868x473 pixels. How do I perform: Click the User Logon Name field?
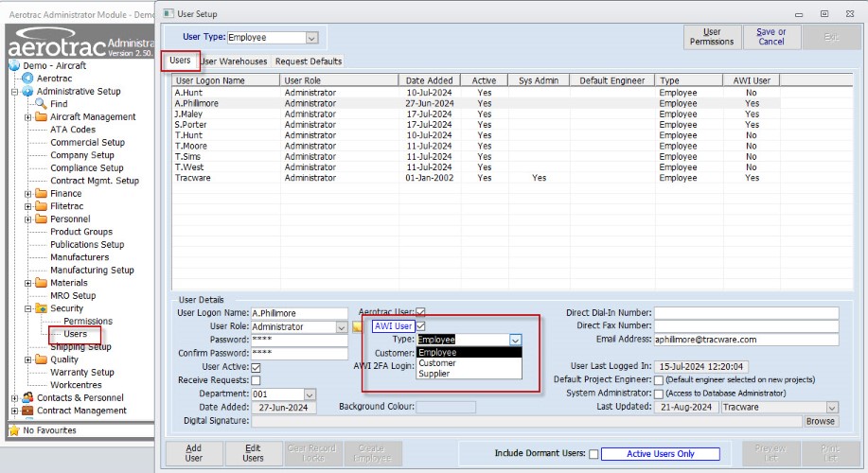click(x=299, y=313)
